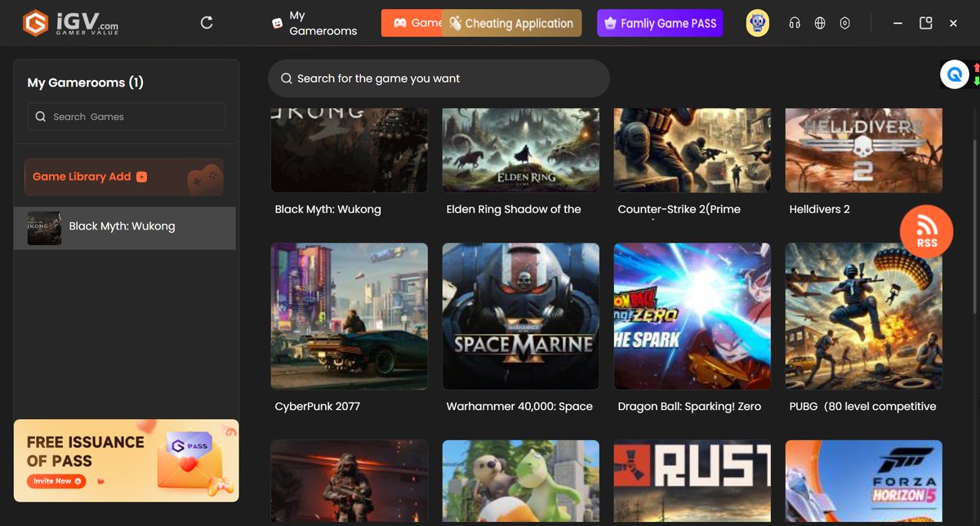Open the orange Game tab

pyautogui.click(x=412, y=23)
